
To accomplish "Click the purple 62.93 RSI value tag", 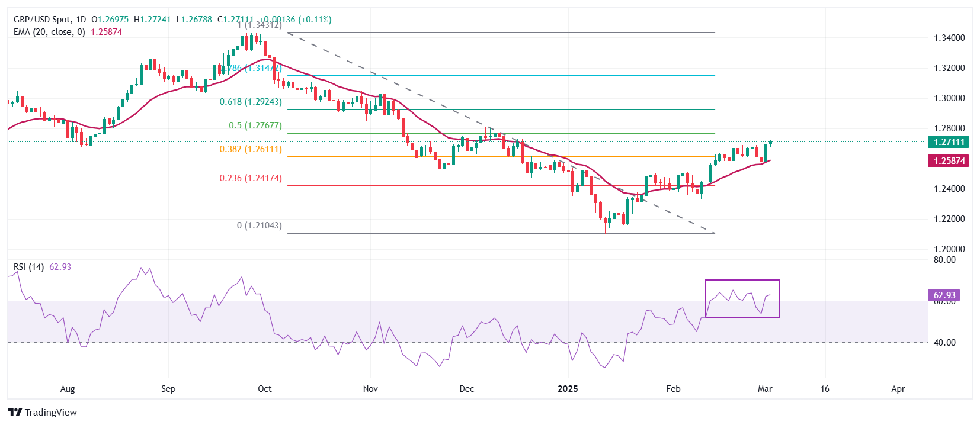I will click(944, 295).
